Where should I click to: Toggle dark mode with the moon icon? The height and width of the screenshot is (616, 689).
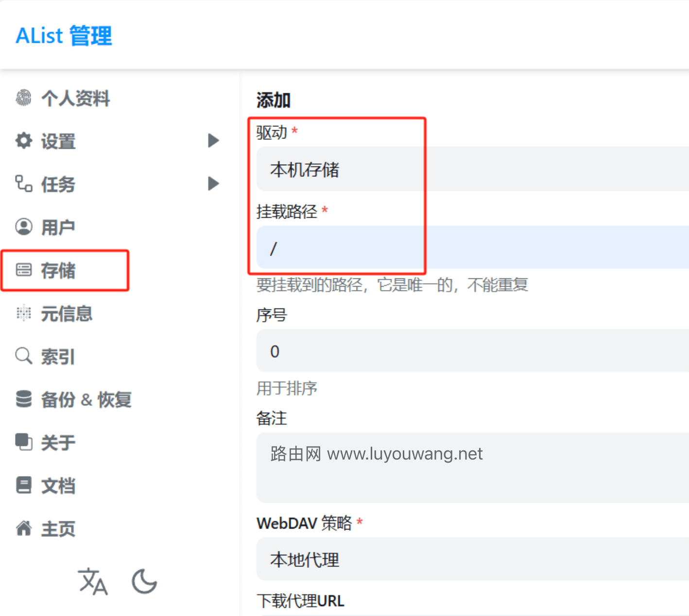pos(144,581)
